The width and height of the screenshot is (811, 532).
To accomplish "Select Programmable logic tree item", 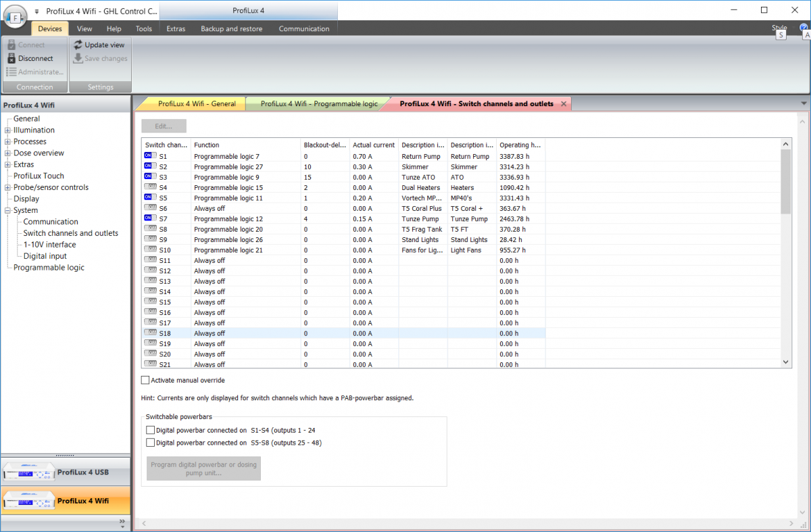I will click(x=49, y=268).
